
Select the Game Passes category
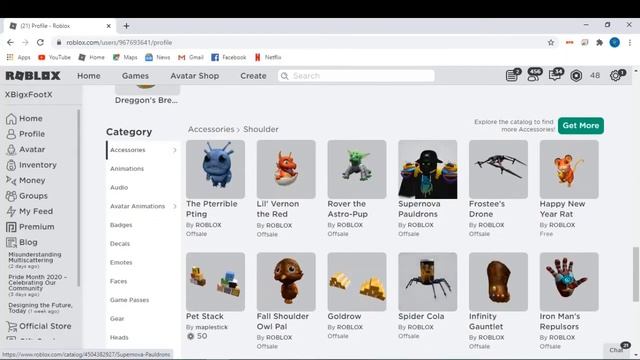point(129,300)
